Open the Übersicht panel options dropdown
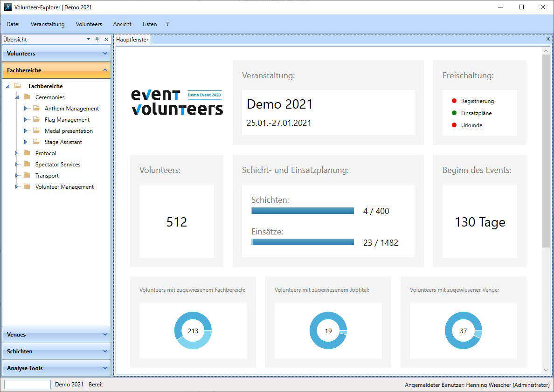 pyautogui.click(x=89, y=40)
